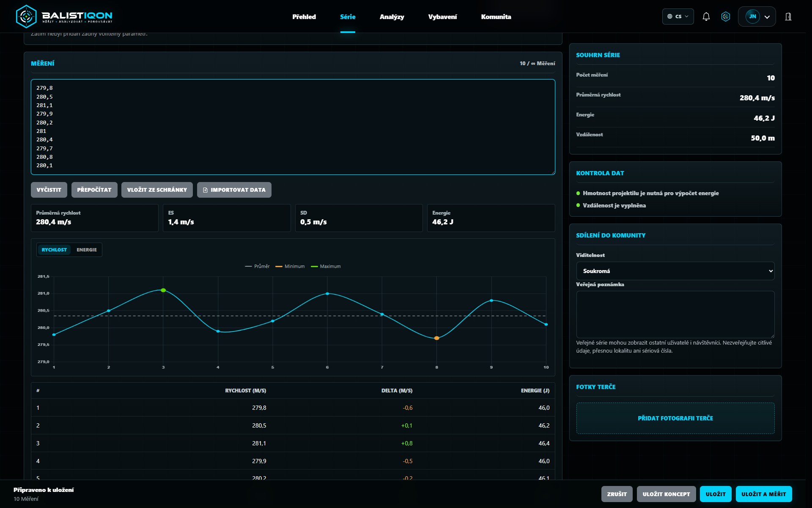This screenshot has height=508, width=812.
Task: Toggle the Maximum legend entry
Action: coord(326,266)
